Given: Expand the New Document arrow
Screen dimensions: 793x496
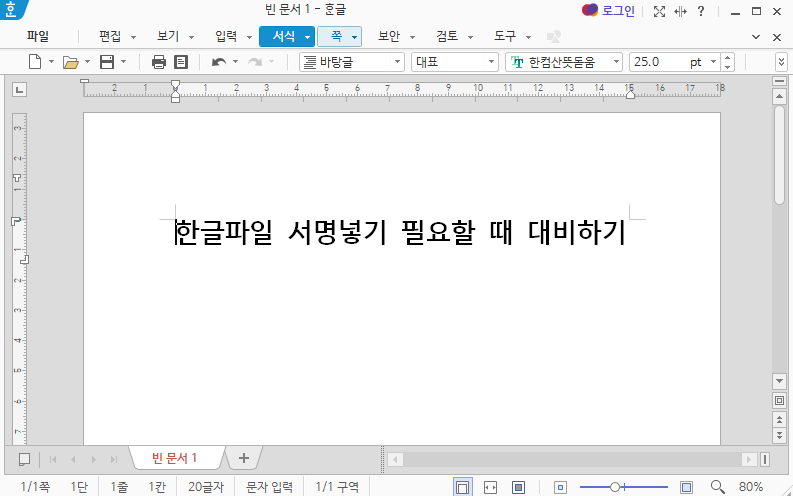Looking at the screenshot, I should [51, 62].
